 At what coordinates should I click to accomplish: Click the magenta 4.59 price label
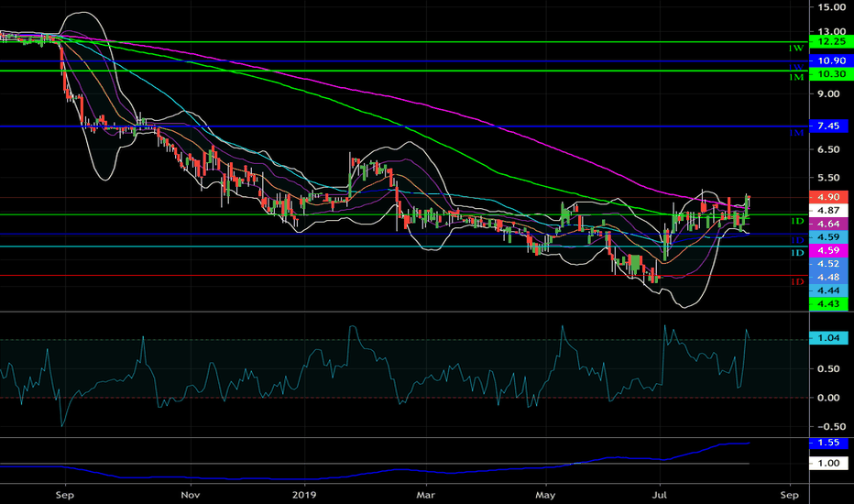(x=828, y=251)
